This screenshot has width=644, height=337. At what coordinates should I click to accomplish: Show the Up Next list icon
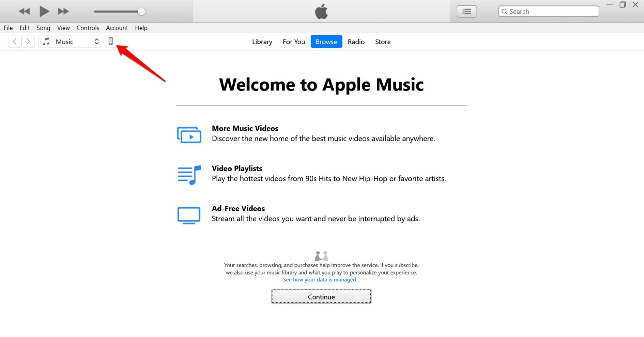466,12
